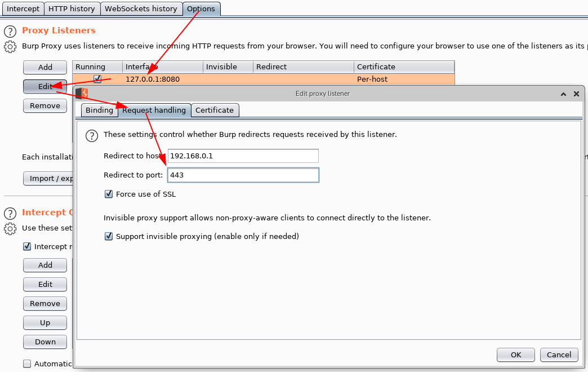Open the WebSockets history tab
Viewport: 588px width, 372px height.
tap(141, 9)
